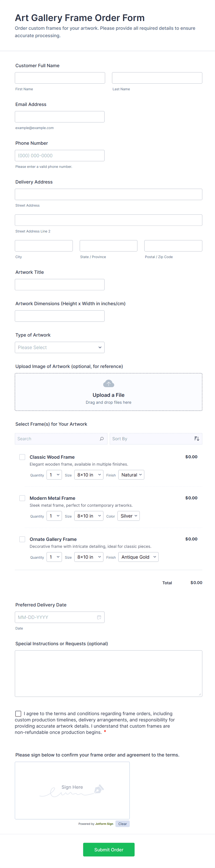Clear the signature field
Image resolution: width=215 pixels, height=868 pixels.
123,824
